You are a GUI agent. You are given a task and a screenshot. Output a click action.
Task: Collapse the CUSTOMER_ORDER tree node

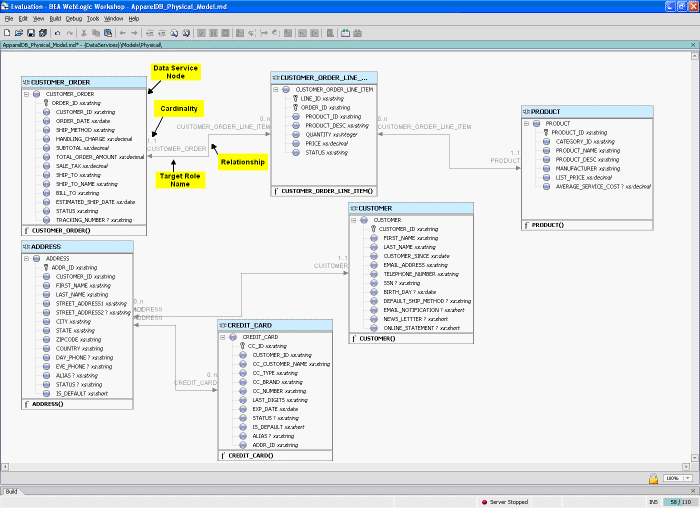pos(26,94)
